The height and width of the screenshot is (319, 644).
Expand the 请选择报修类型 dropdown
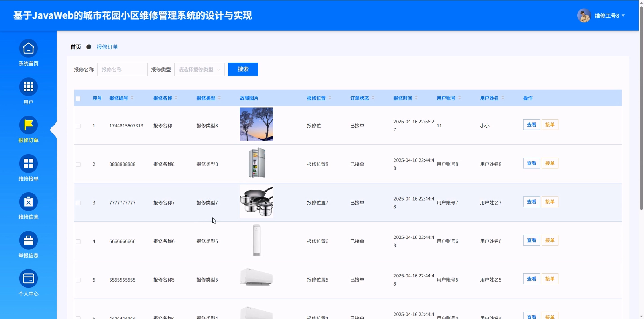click(x=199, y=70)
